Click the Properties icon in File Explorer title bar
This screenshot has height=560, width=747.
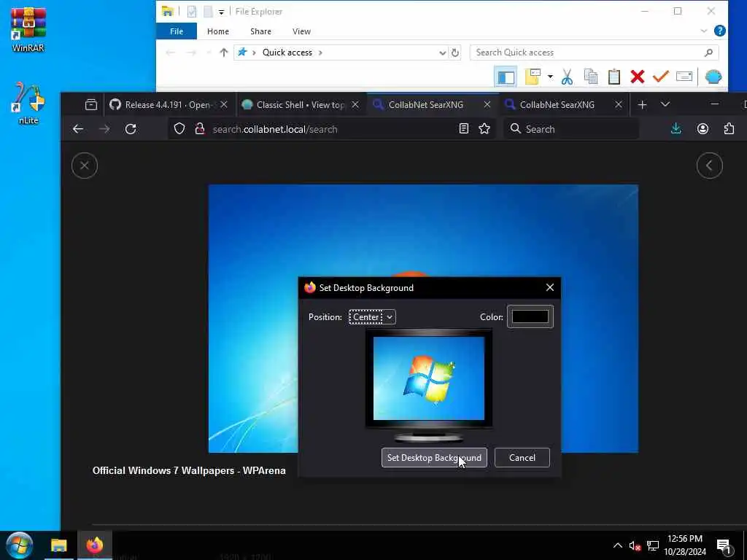(x=192, y=12)
